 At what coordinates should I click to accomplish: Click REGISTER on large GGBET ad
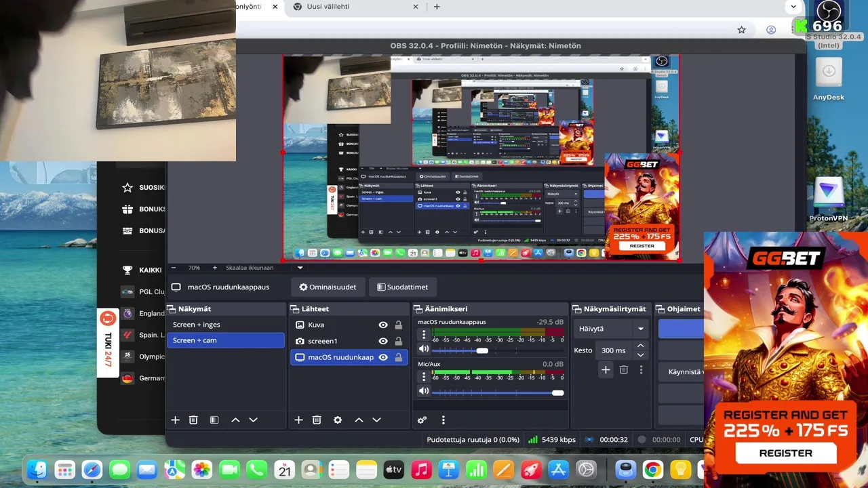click(785, 453)
